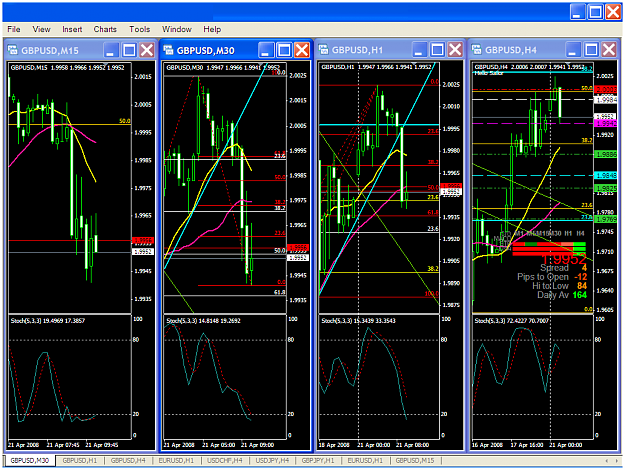Close the GBPUSD,M15 chart window
This screenshot has height=470, width=625.
point(147,50)
